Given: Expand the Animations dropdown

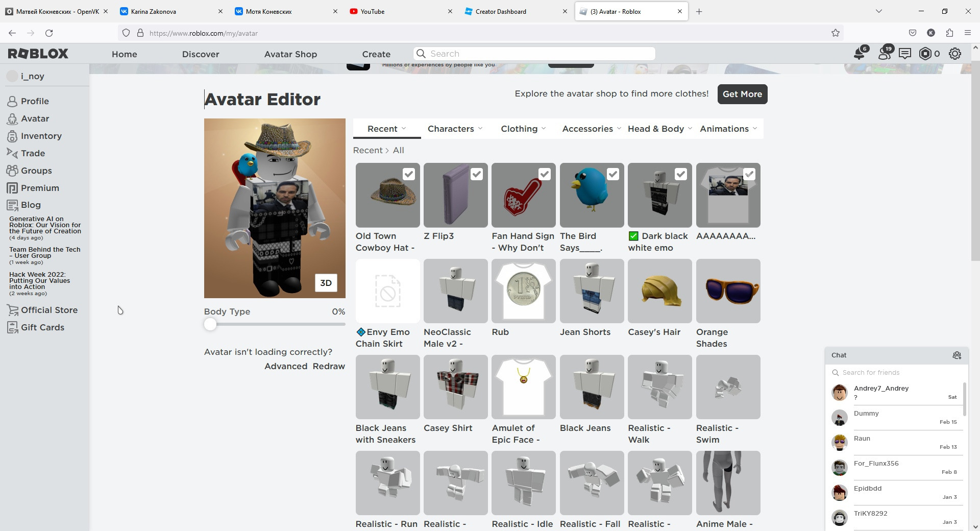Looking at the screenshot, I should coord(728,129).
